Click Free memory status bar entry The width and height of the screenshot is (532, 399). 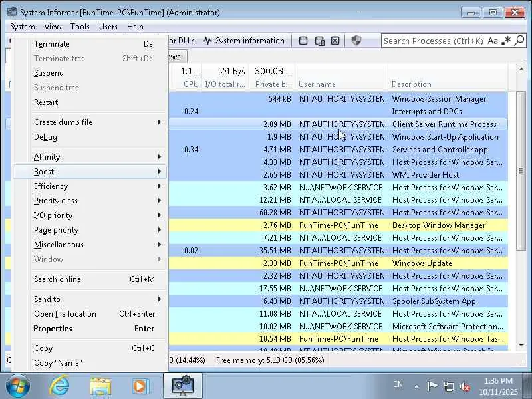[270, 360]
